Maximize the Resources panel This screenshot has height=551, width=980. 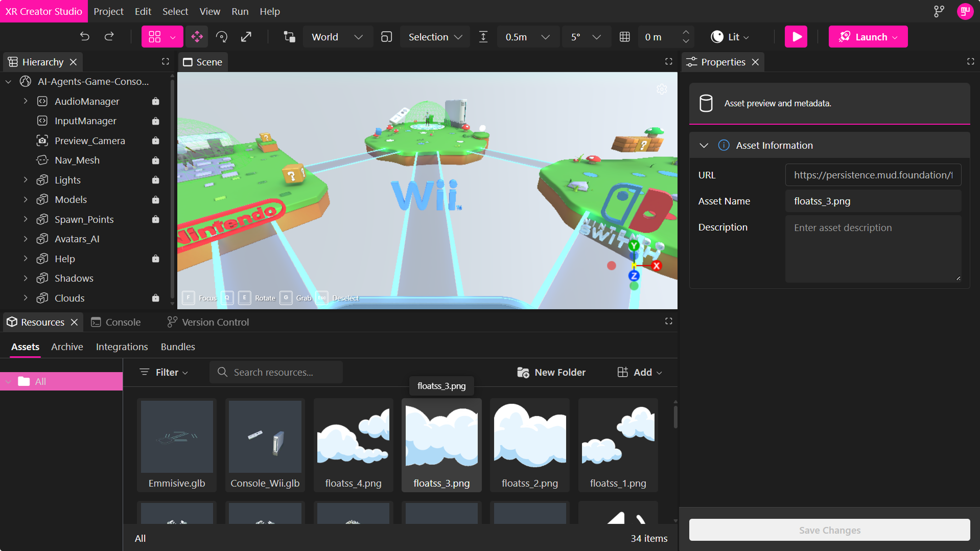click(x=668, y=321)
